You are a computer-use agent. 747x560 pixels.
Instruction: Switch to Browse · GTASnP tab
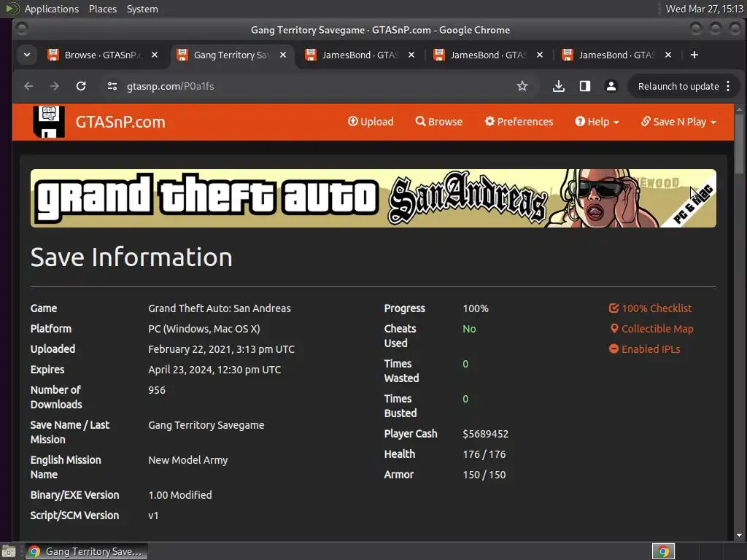coord(101,55)
